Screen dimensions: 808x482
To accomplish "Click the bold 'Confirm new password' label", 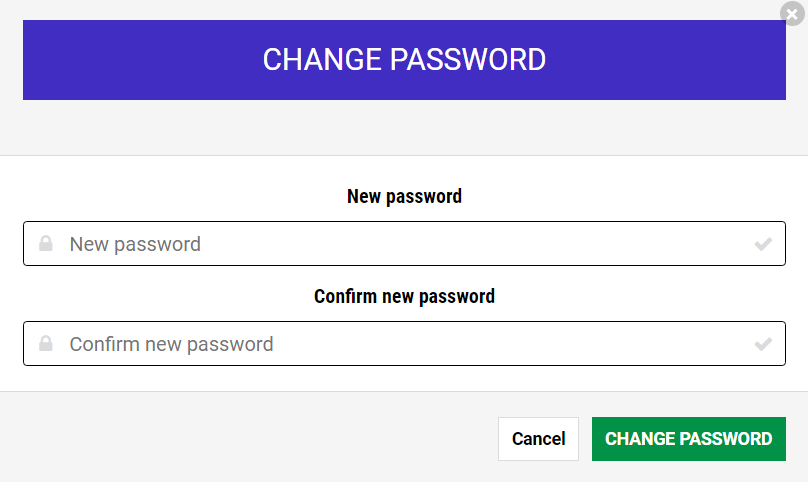I will tap(404, 296).
